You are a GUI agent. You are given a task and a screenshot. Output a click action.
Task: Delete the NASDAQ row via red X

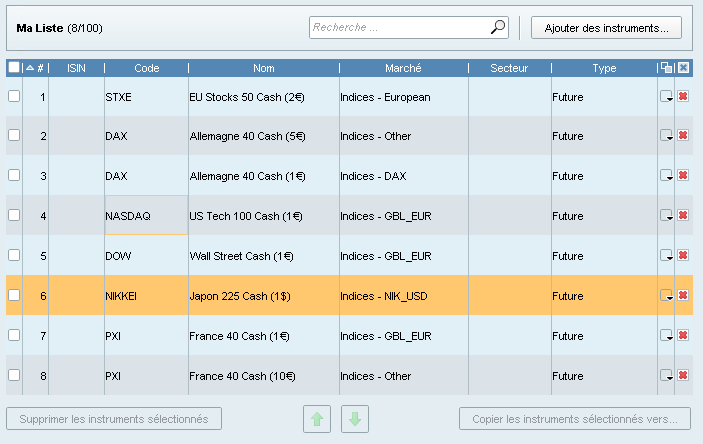(x=683, y=215)
